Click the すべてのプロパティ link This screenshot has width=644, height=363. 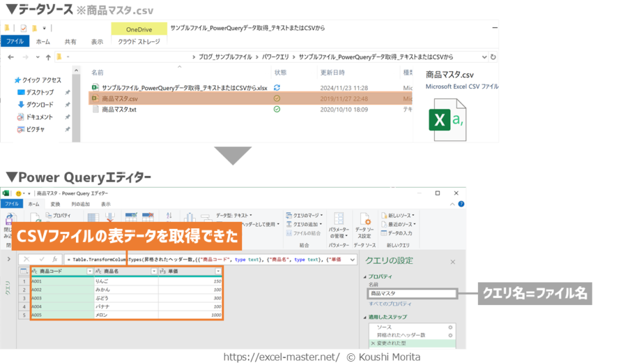[390, 304]
